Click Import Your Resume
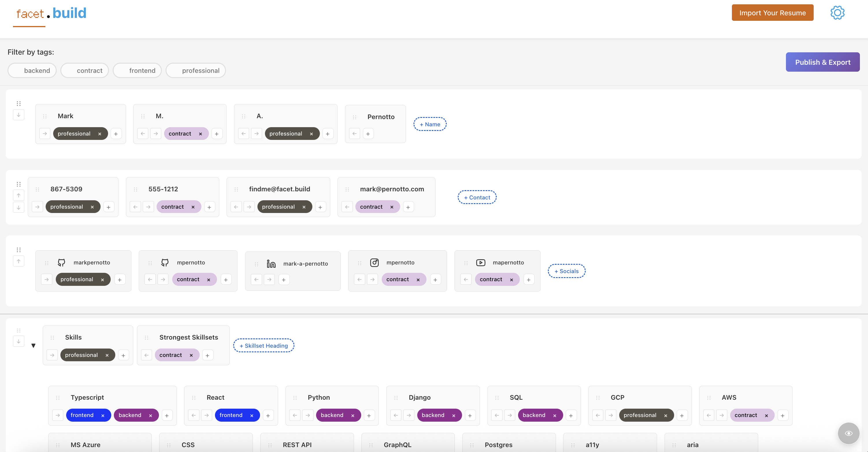The image size is (868, 452). point(772,12)
